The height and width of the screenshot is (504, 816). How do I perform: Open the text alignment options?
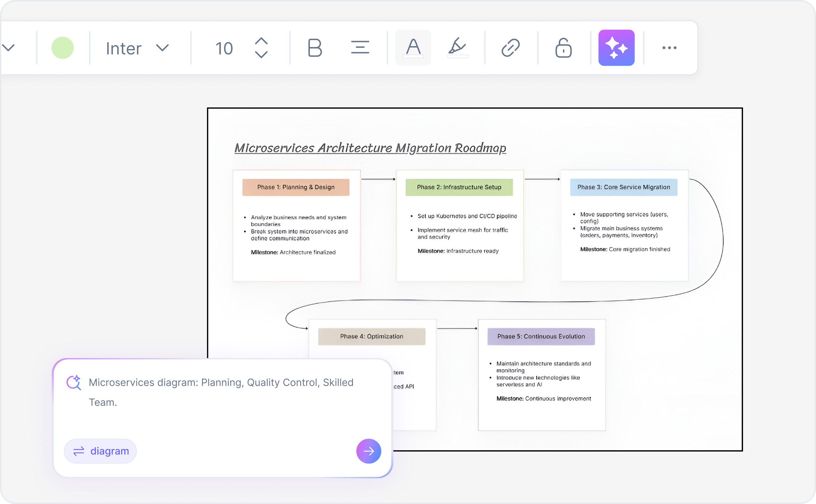point(360,47)
